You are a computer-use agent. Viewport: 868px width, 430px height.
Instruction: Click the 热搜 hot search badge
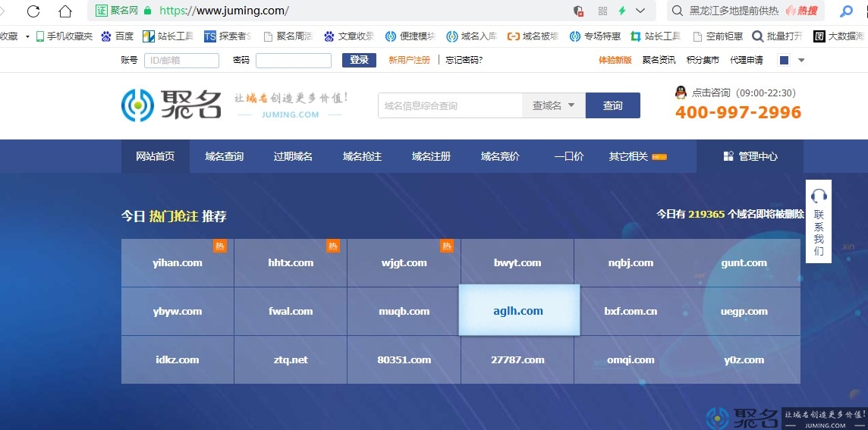click(801, 11)
